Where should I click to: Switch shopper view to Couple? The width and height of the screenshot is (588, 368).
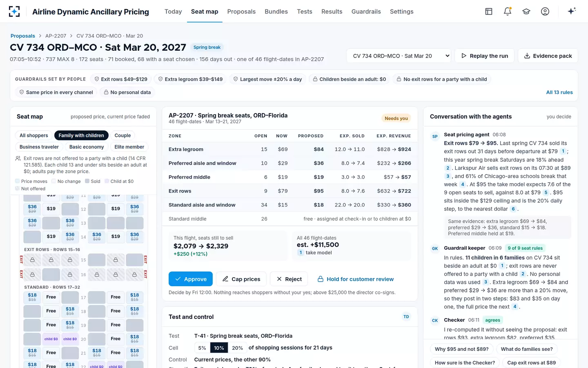(x=122, y=135)
